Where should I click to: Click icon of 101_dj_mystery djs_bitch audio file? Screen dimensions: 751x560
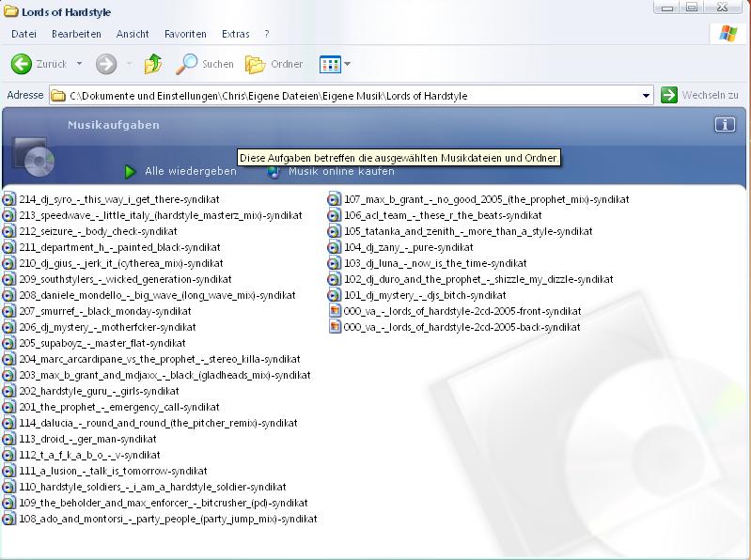tap(335, 295)
